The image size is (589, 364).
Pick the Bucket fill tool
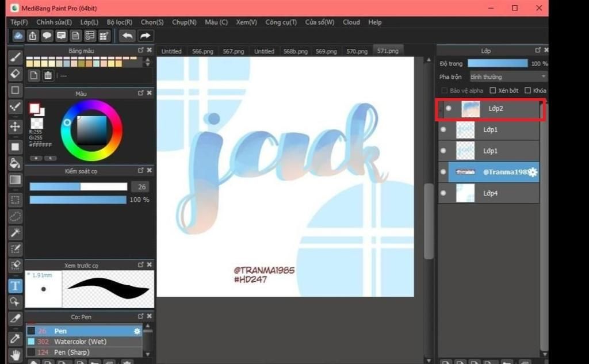(x=16, y=163)
